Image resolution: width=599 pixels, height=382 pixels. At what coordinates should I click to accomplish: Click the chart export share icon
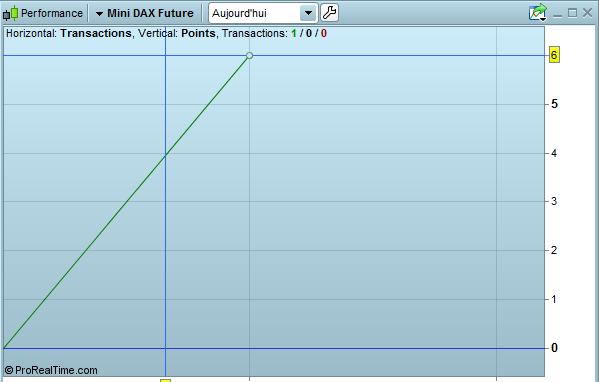point(538,13)
